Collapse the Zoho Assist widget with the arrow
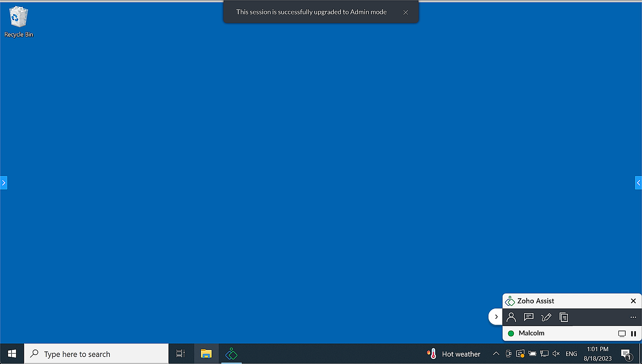The height and width of the screenshot is (364, 642). (x=496, y=317)
